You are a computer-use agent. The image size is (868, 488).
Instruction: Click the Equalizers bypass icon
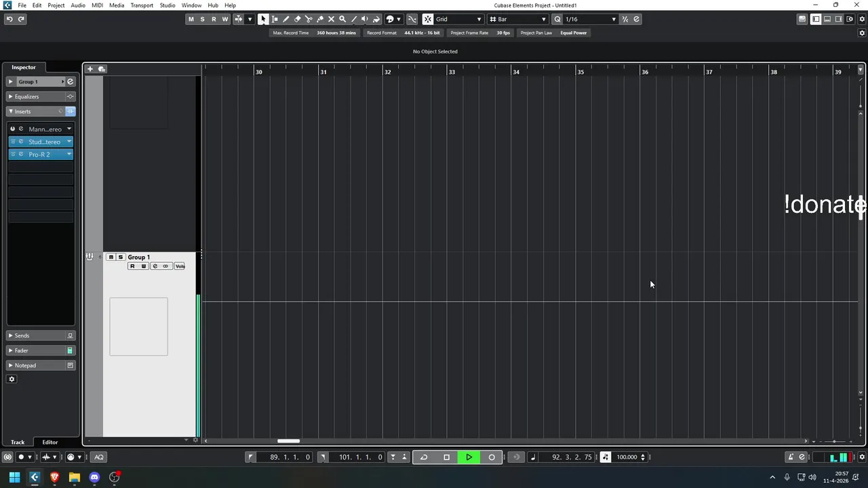70,96
